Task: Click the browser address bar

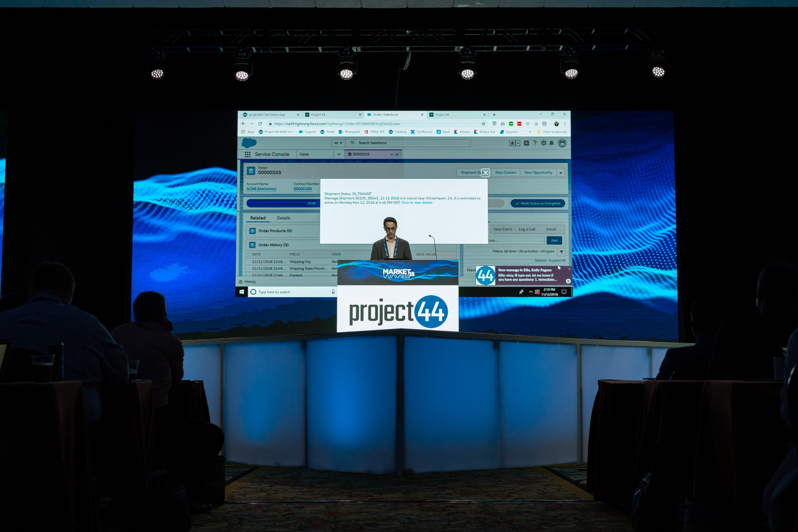Action: coord(373,124)
